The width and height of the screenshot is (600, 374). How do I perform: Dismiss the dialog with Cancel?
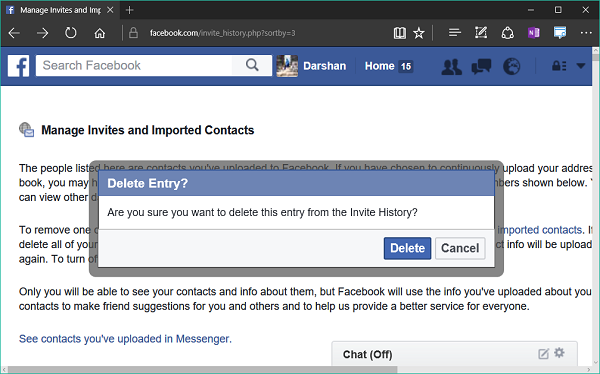pos(460,248)
